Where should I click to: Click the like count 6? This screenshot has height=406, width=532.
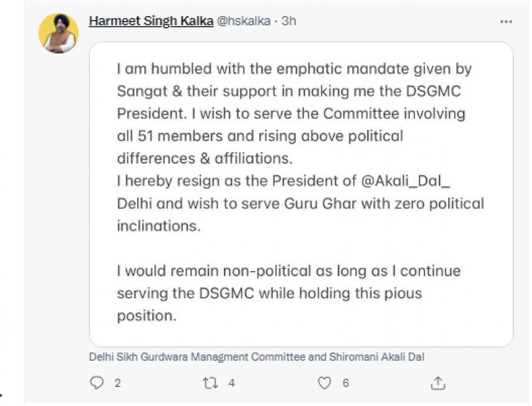coord(346,383)
